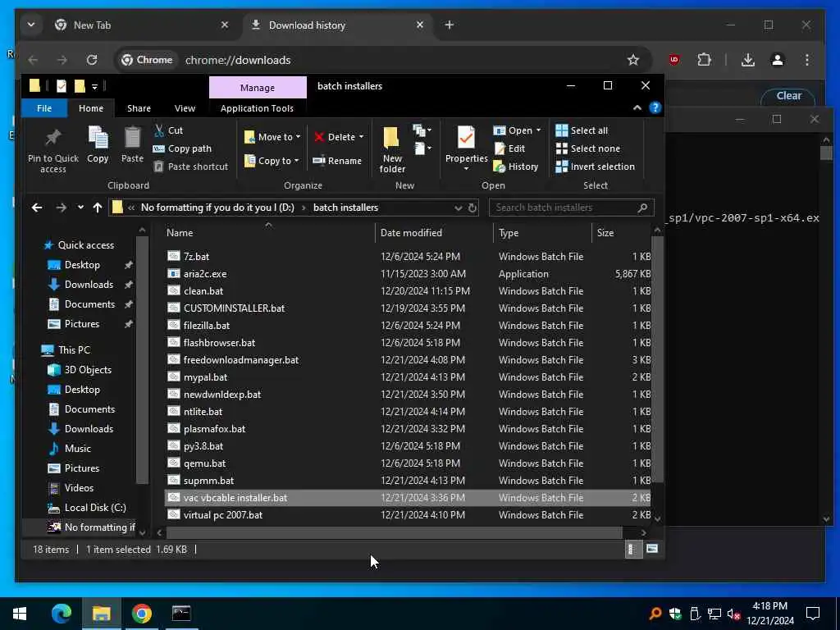The image size is (840, 630).
Task: Click Invert selection in ribbon
Action: click(596, 167)
